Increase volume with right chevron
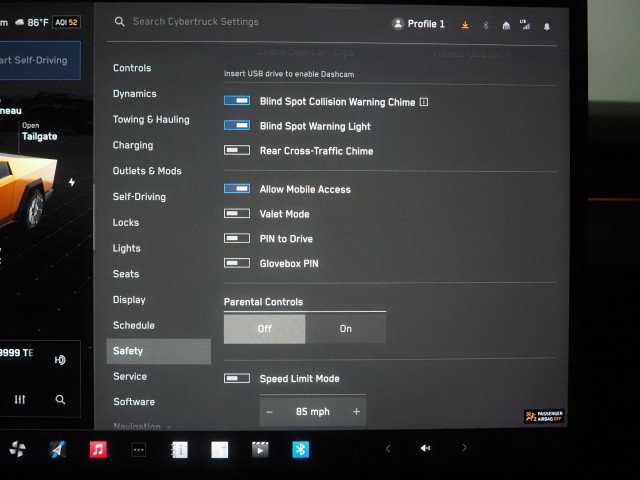Viewport: 640px width, 480px height. (x=464, y=448)
